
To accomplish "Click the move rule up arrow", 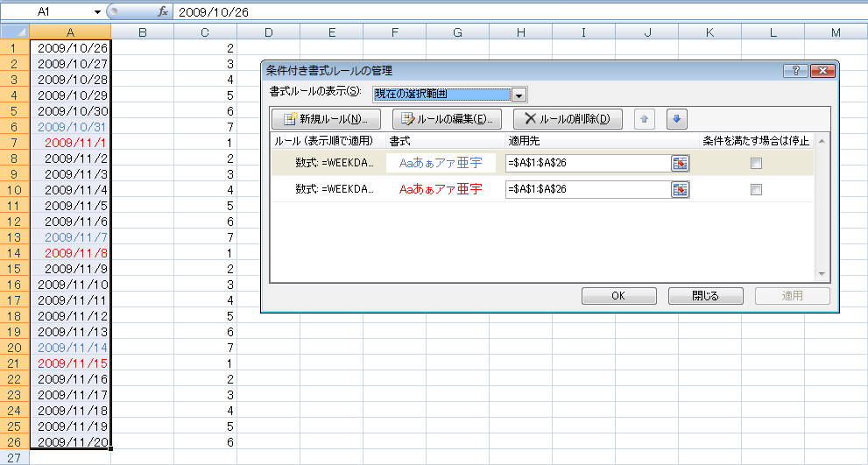I will coord(643,119).
